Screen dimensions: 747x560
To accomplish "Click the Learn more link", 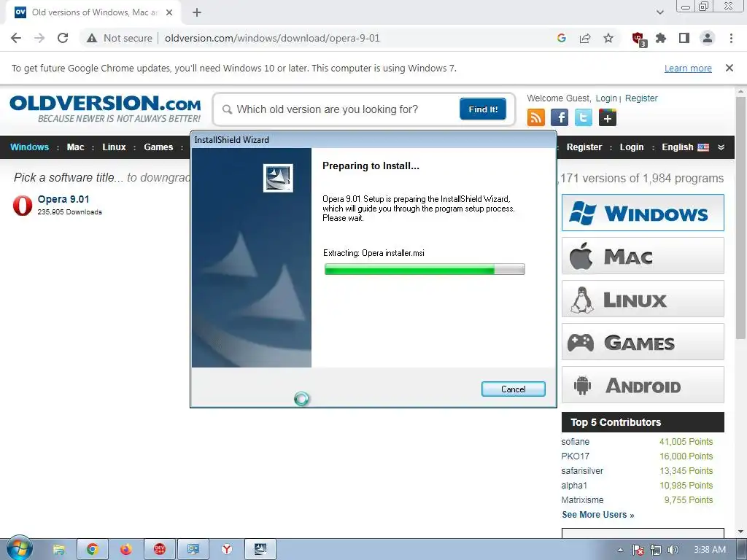I will 688,68.
